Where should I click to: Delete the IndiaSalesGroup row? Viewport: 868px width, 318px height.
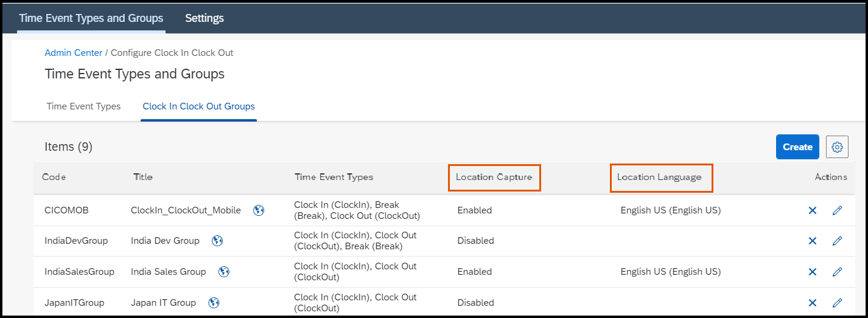812,272
